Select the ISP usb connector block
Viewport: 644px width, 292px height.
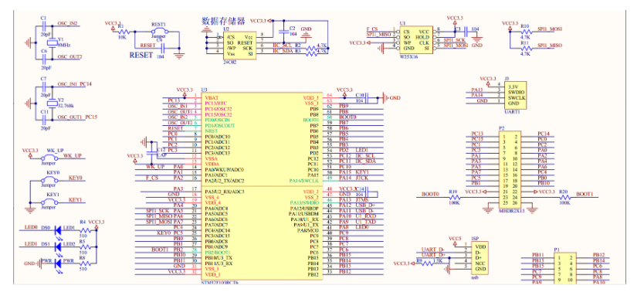(480, 257)
